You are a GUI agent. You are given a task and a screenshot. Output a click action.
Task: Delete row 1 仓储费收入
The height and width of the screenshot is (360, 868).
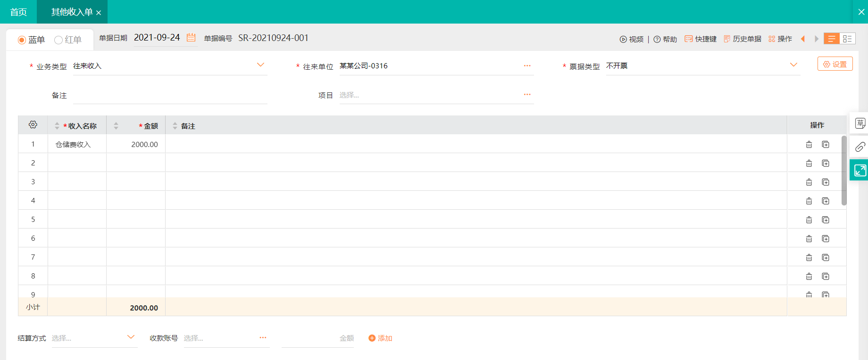pyautogui.click(x=809, y=145)
